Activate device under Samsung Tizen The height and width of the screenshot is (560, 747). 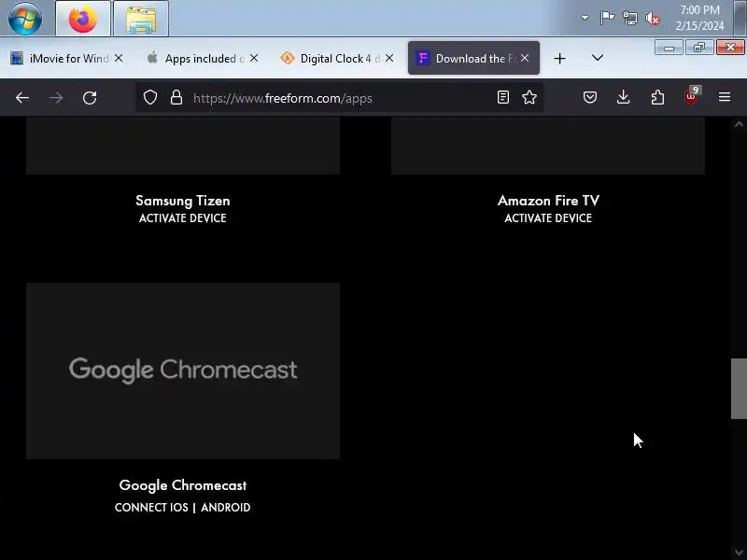pyautogui.click(x=183, y=218)
